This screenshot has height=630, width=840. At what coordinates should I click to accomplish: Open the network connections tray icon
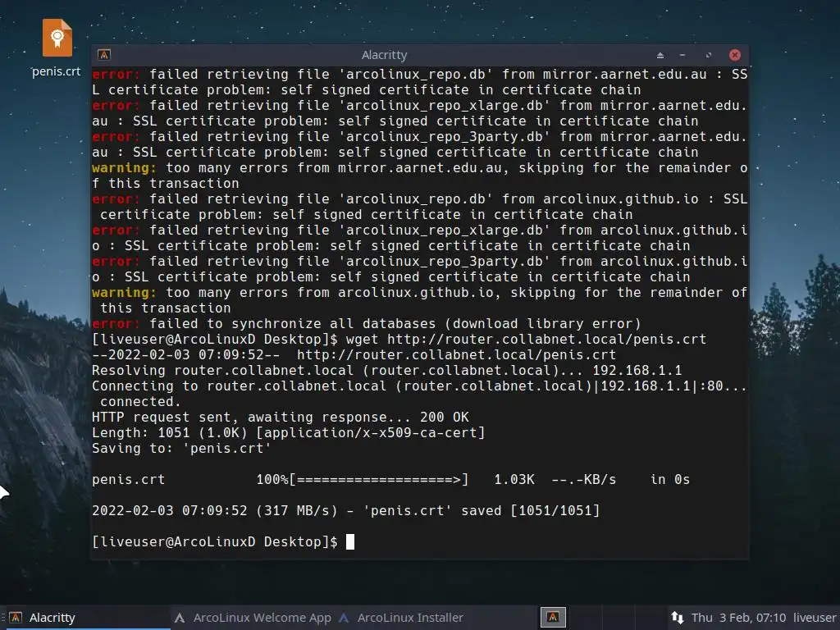(x=677, y=618)
